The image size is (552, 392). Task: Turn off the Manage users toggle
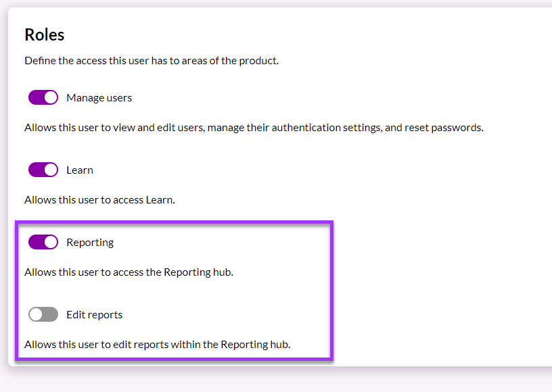tap(43, 97)
